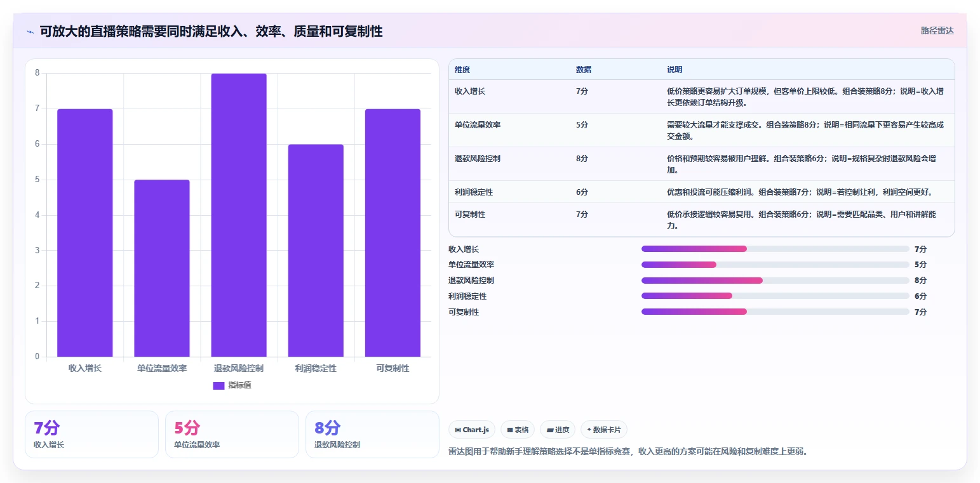
Task: Click the 收入增长 bar in chart
Action: [x=85, y=233]
